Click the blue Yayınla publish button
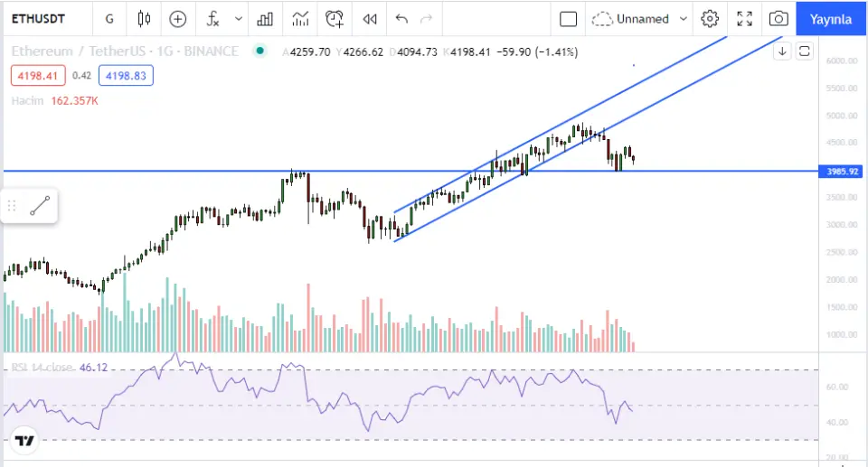The image size is (868, 467). point(831,19)
